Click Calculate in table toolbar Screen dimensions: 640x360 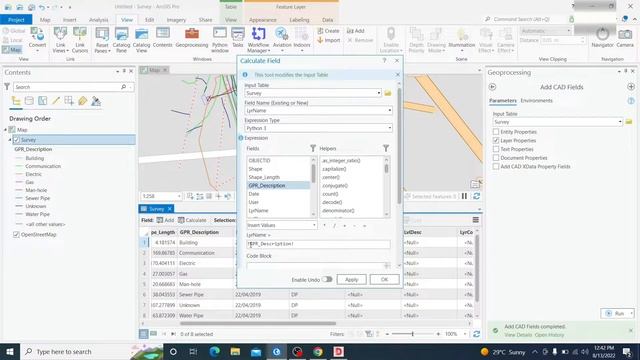click(192, 220)
